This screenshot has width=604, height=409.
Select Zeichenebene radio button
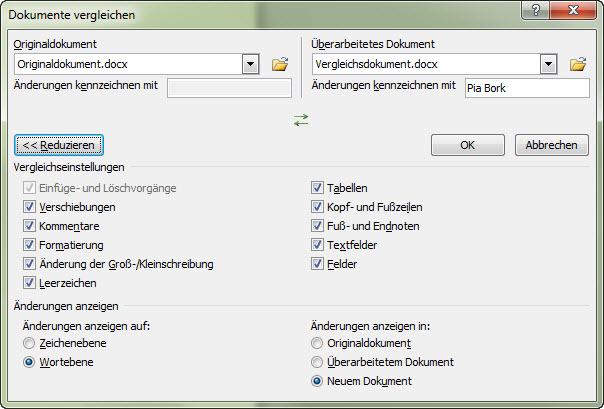coord(30,343)
